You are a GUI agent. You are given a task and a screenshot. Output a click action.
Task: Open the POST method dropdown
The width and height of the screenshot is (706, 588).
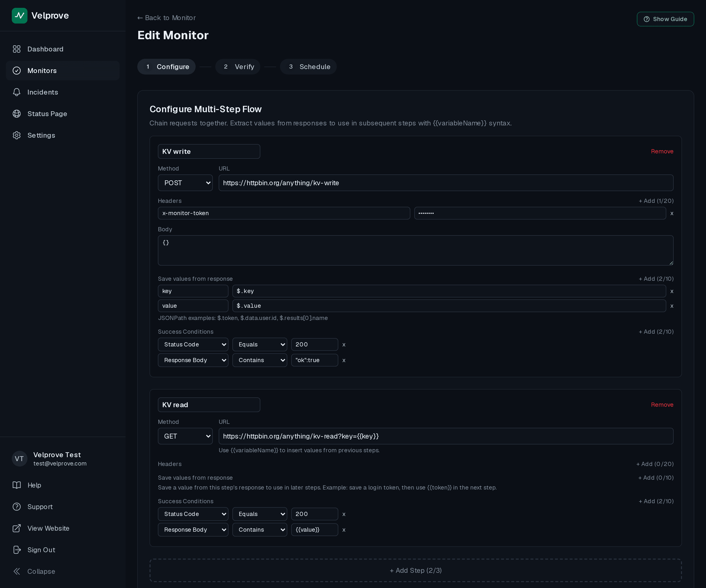(x=185, y=183)
